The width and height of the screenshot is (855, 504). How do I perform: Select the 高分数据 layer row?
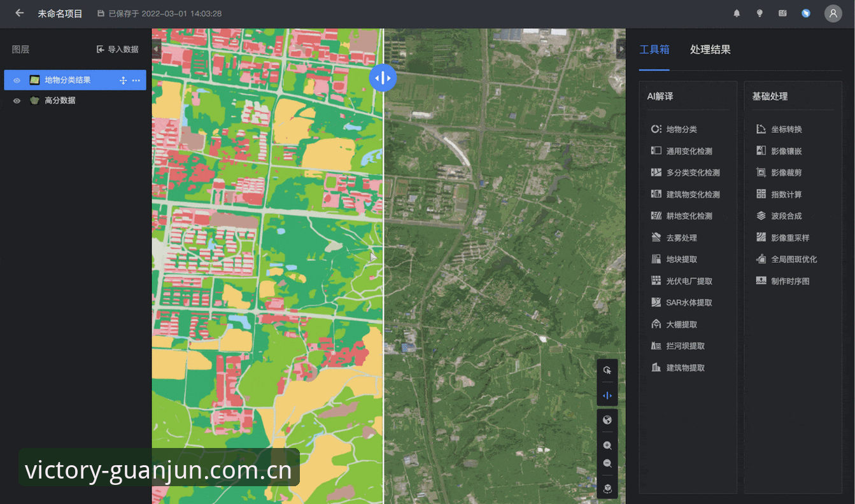[75, 101]
